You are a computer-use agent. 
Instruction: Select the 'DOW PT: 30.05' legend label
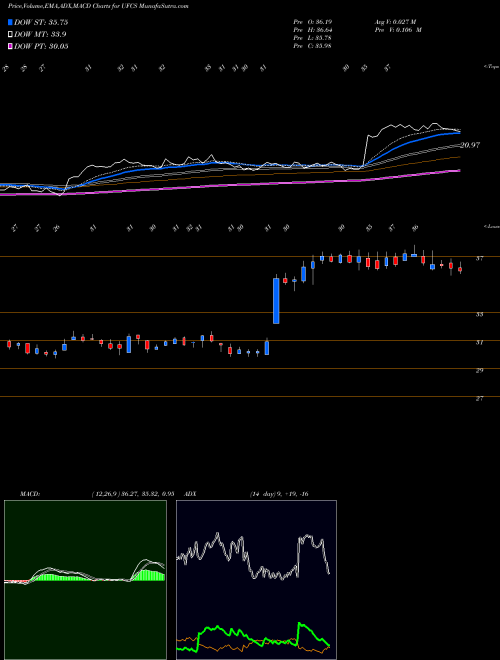point(41,46)
